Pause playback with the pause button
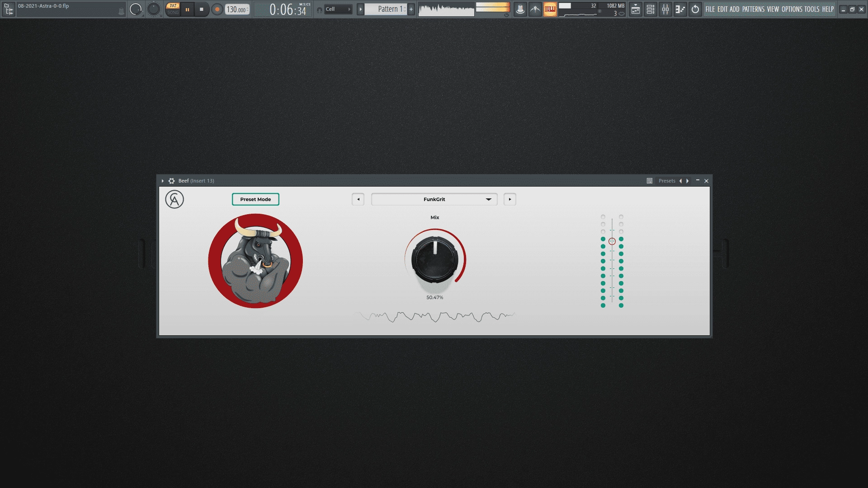 tap(187, 9)
